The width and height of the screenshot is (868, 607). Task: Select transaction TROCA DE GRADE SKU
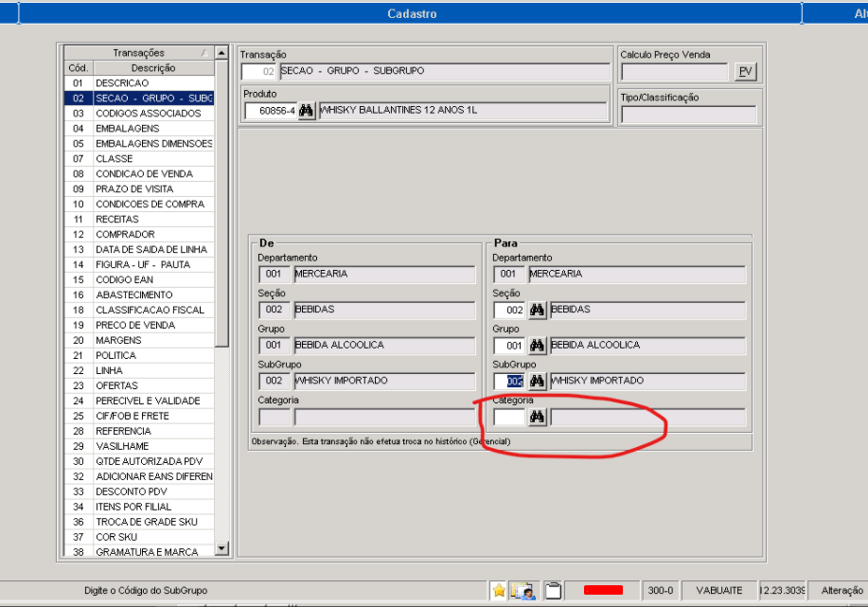point(139,522)
